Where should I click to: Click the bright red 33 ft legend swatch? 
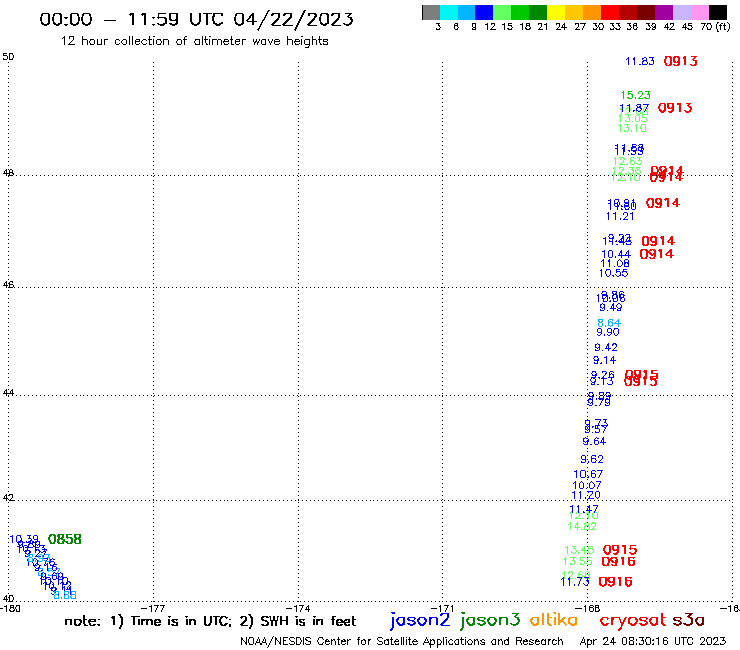pyautogui.click(x=610, y=12)
